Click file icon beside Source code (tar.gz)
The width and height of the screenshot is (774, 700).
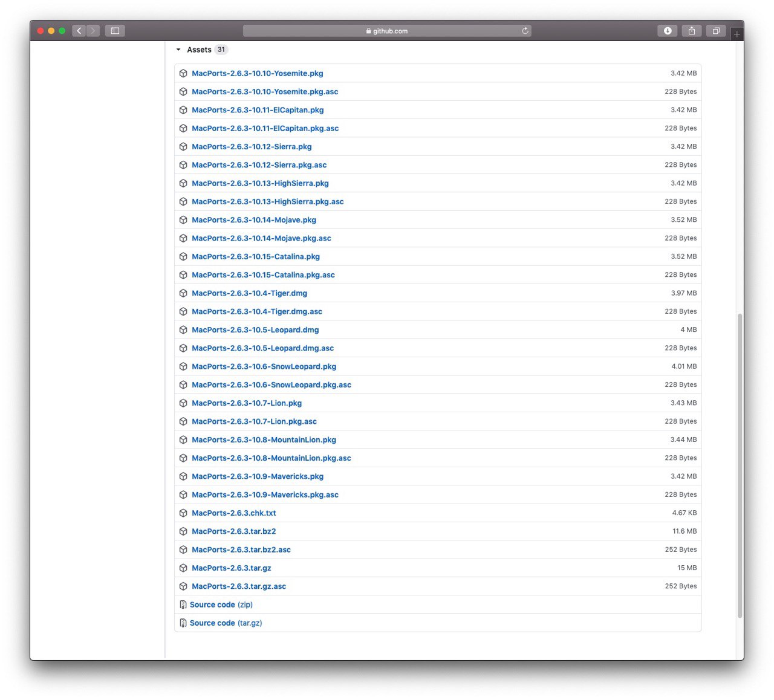183,623
